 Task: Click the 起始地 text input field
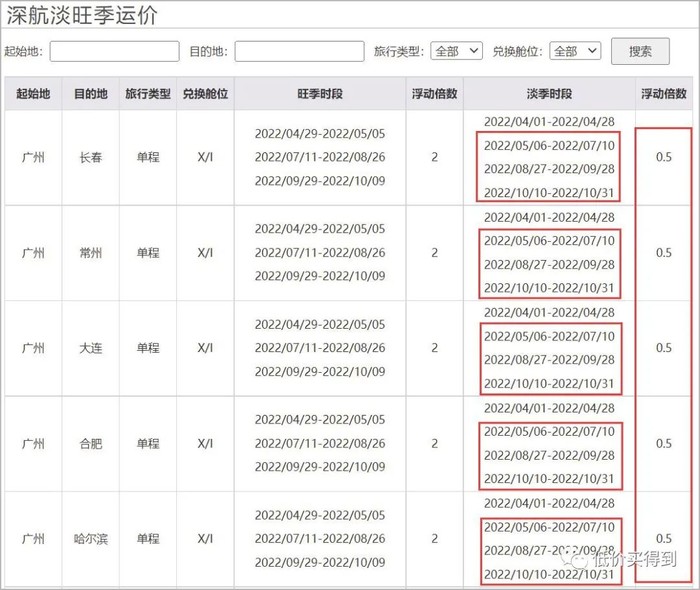coord(114,51)
